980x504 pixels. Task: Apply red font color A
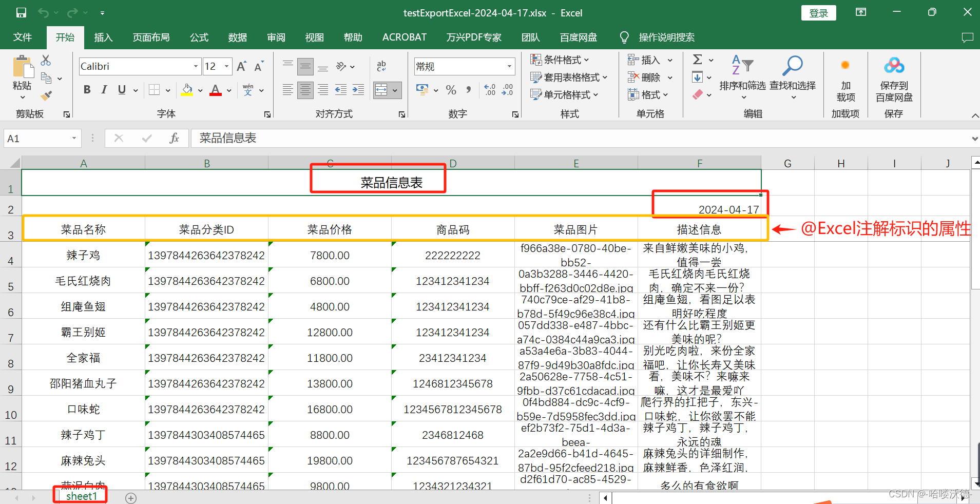(x=216, y=90)
